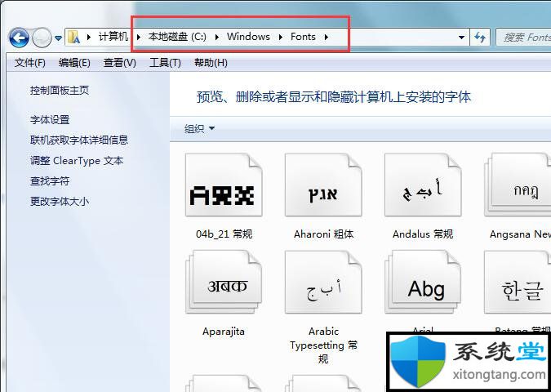Click the Arabic Typesetting 常规 label
The width and height of the screenshot is (551, 392).
point(323,345)
